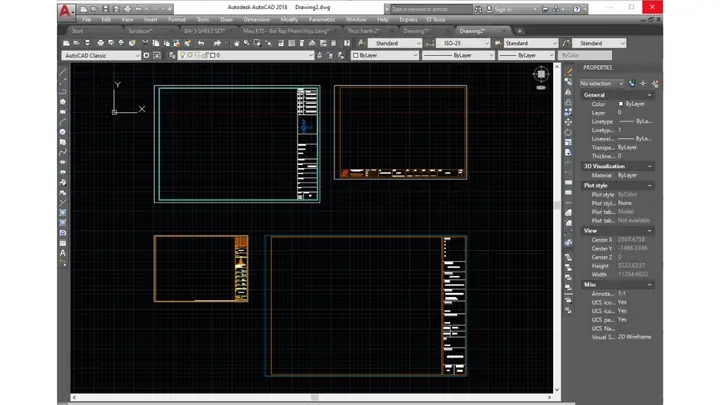Click the new drawing tab plus button
Image resolution: width=720 pixels, height=405 pixels.
click(x=520, y=31)
